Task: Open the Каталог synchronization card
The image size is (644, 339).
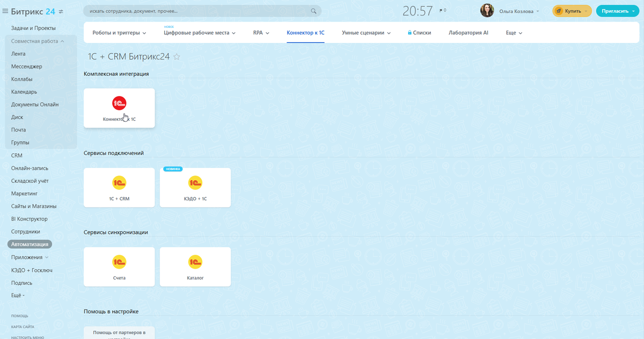Action: tap(195, 267)
